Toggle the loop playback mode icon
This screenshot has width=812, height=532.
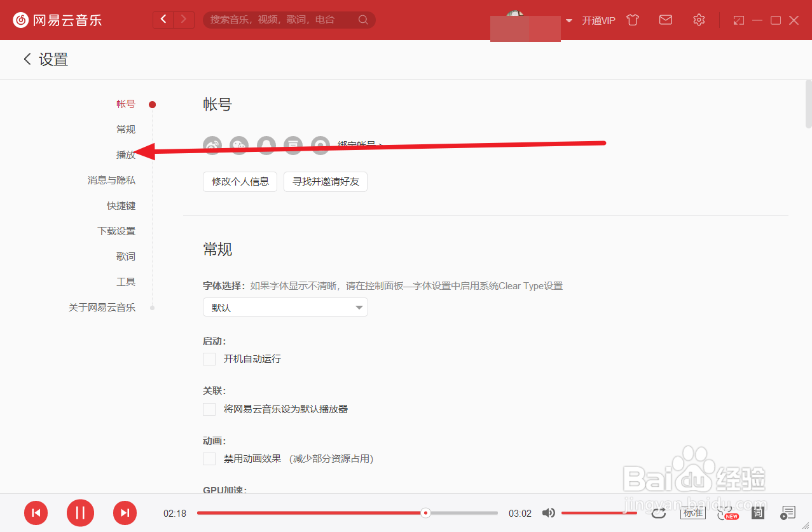pos(658,512)
